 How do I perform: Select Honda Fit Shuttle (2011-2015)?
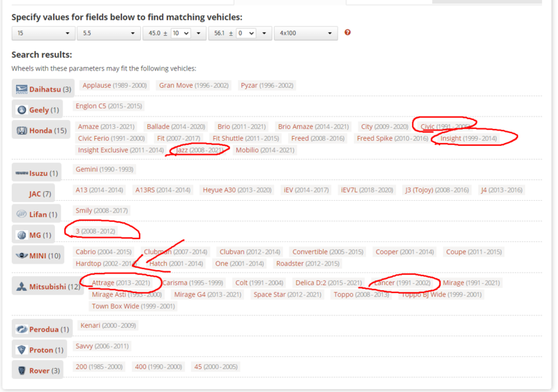tap(246, 138)
